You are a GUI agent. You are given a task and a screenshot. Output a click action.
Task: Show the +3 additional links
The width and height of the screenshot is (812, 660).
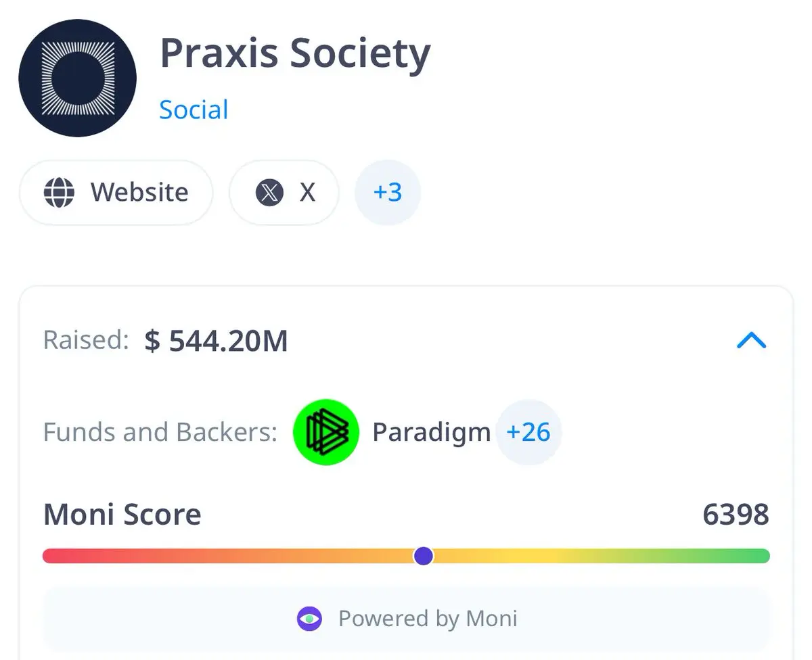pos(388,193)
